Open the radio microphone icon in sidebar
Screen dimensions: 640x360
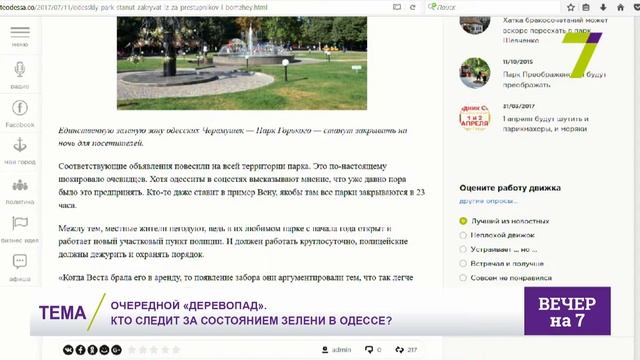pos(20,69)
